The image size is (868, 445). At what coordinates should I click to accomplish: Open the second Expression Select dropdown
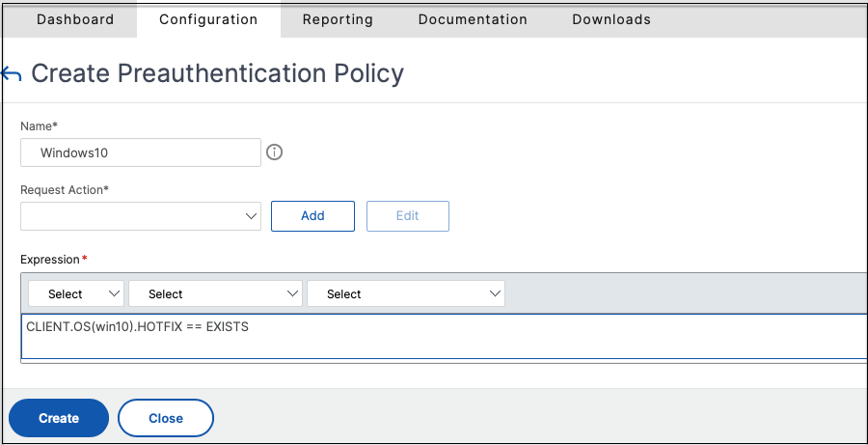215,293
